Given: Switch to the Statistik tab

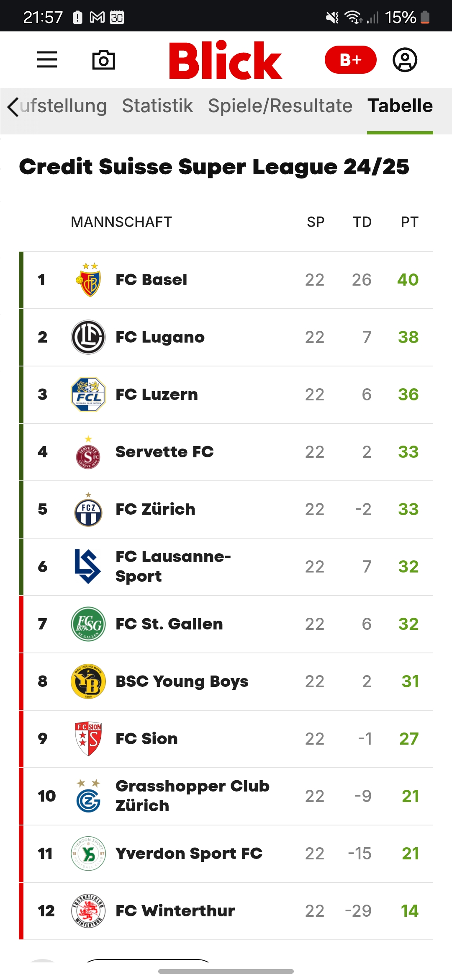Looking at the screenshot, I should [x=157, y=106].
